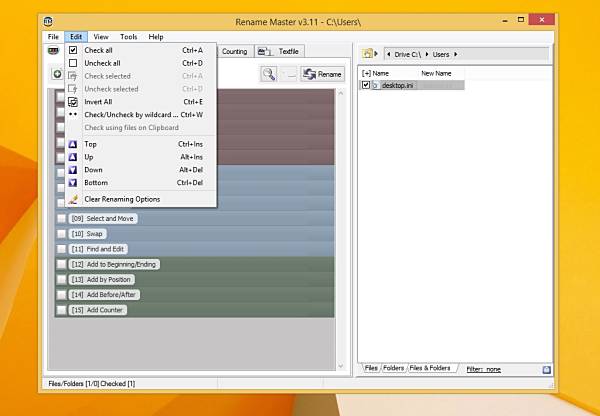
Task: Click the green add icon button
Action: pos(57,74)
